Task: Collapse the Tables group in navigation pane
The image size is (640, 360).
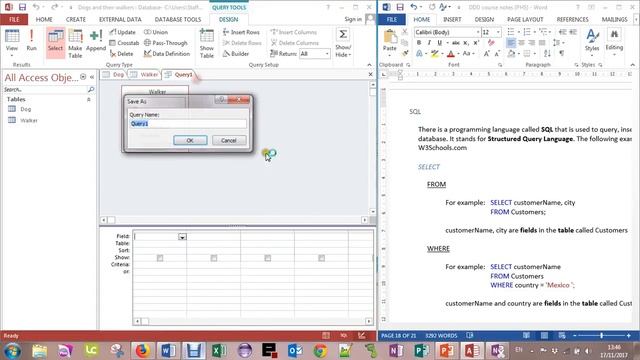Action: pos(89,99)
